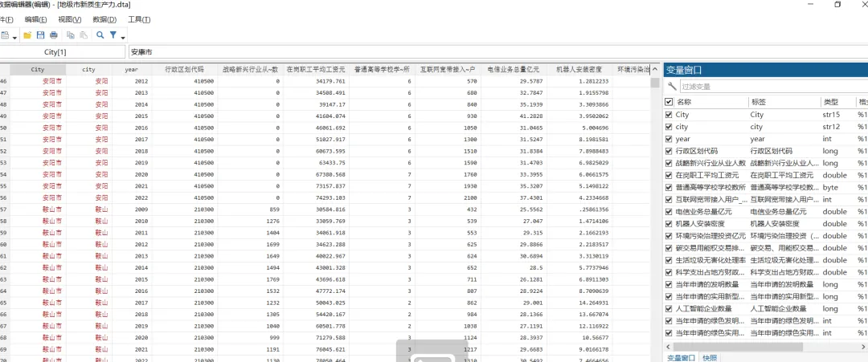Click the 过滤变量 filter input
Image resolution: width=868 pixels, height=362 pixels.
(773, 86)
